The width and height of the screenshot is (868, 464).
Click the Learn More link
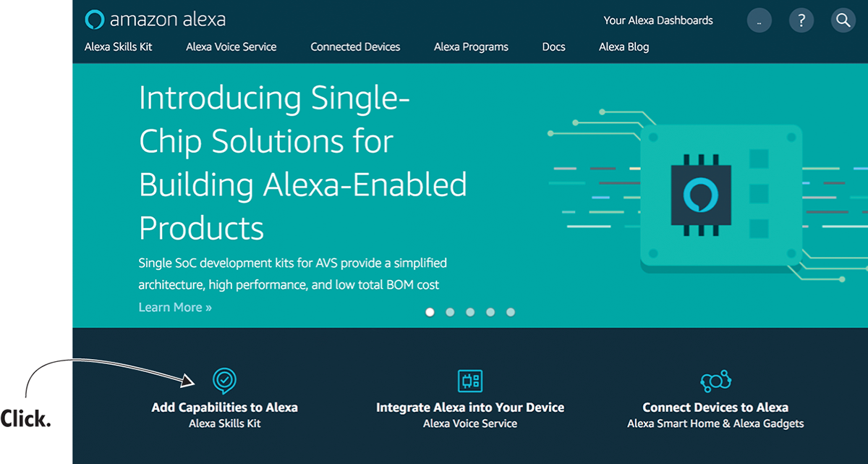tap(175, 308)
